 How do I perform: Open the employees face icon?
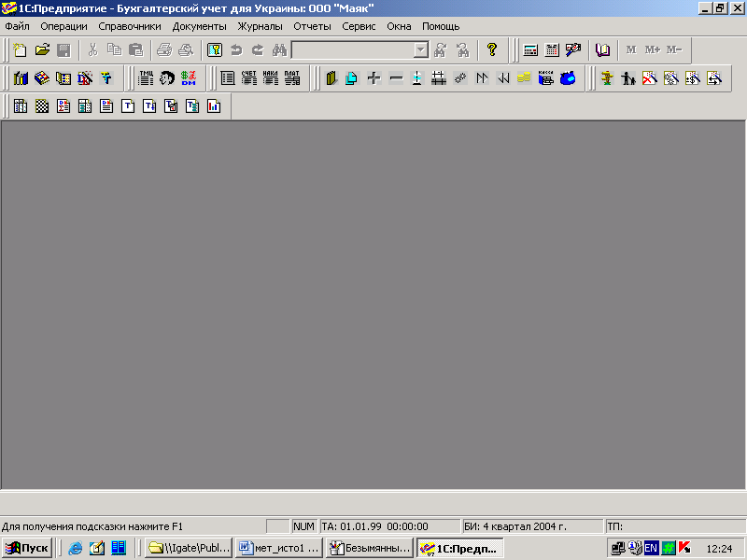167,78
